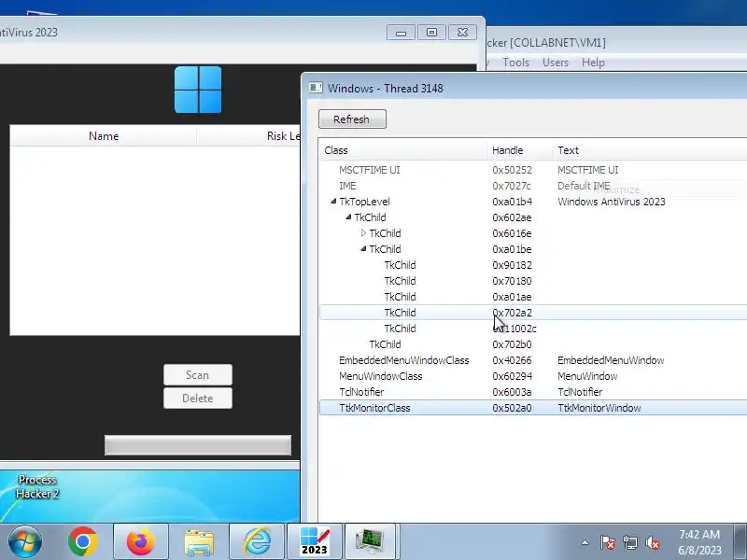Select the TtkMonitorClass row

pyautogui.click(x=533, y=408)
